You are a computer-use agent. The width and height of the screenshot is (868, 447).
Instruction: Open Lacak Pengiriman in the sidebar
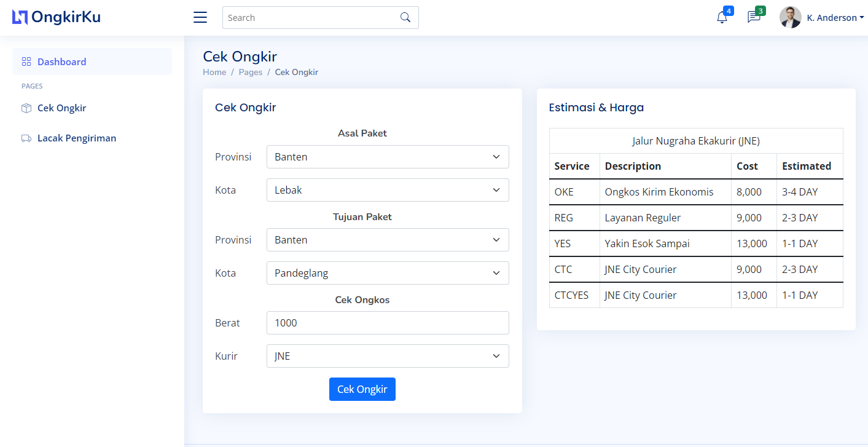(92, 138)
